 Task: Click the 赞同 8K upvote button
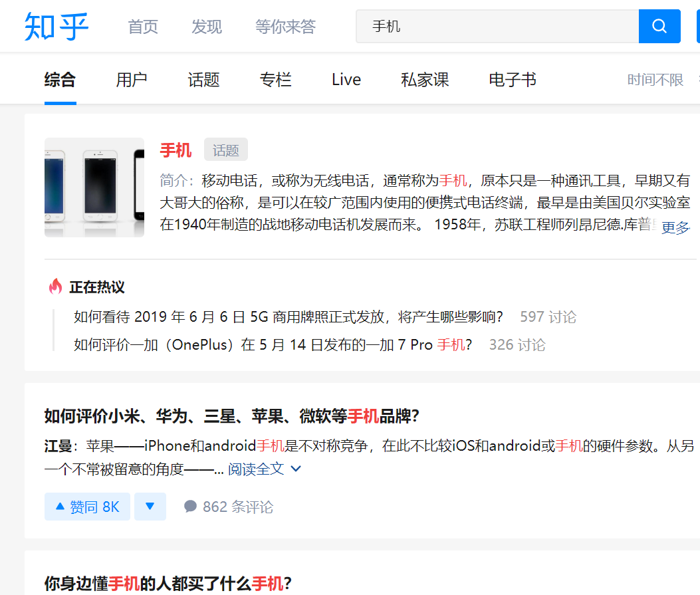coord(87,506)
